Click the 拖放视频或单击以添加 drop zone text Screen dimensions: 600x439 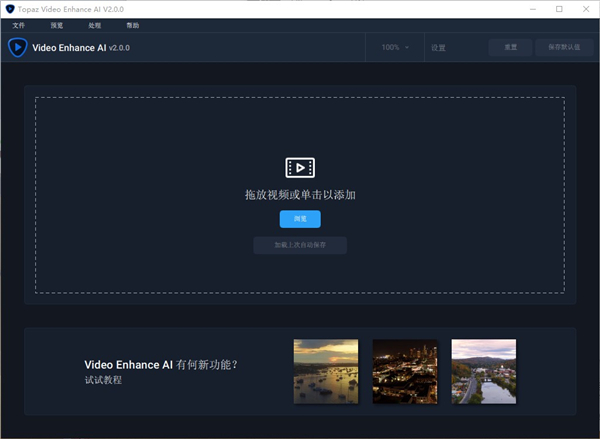pos(300,194)
